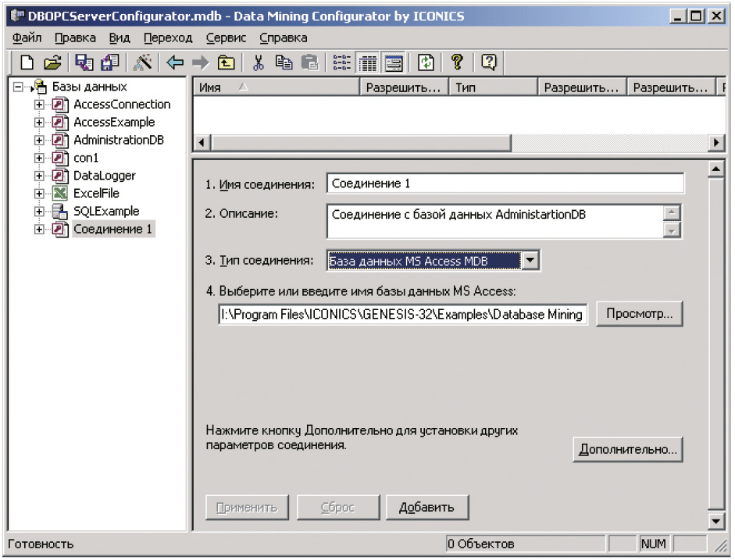The image size is (735, 560).
Task: Click the AdministrationDB database icon in tree
Action: [60, 140]
